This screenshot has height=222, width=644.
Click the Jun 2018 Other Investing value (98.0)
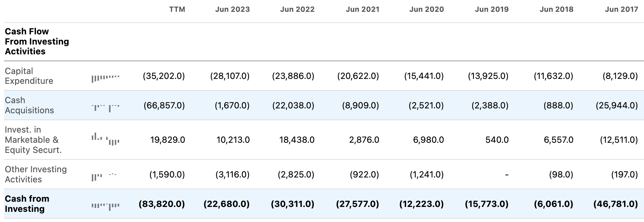pyautogui.click(x=561, y=175)
